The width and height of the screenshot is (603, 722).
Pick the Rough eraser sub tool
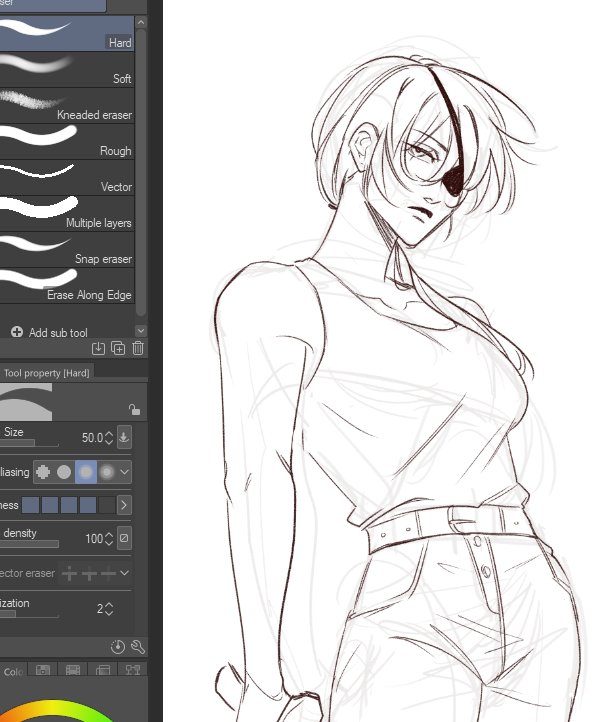click(x=67, y=141)
